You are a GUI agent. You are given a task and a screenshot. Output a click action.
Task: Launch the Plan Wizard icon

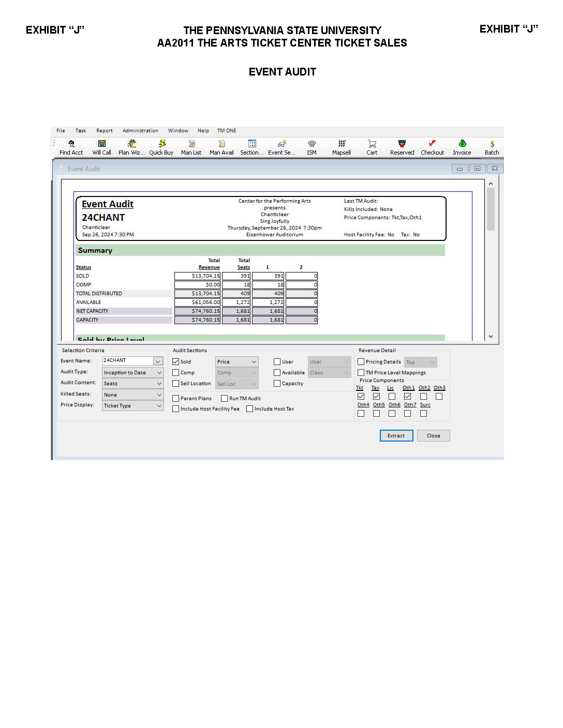point(131,147)
